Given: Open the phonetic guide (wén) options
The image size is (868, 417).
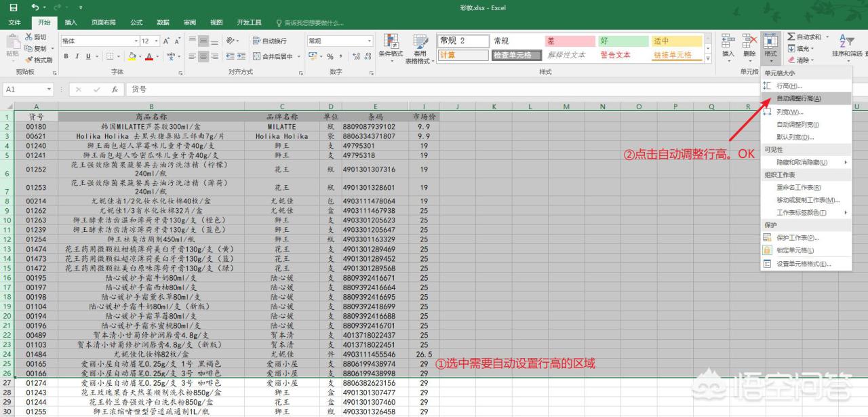Looking at the screenshot, I should tap(170, 56).
